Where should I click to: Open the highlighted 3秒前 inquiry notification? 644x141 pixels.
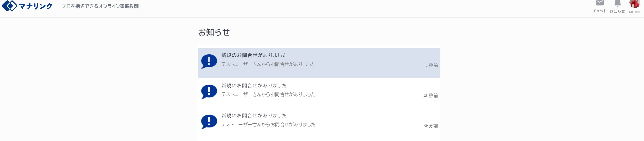coord(319,63)
